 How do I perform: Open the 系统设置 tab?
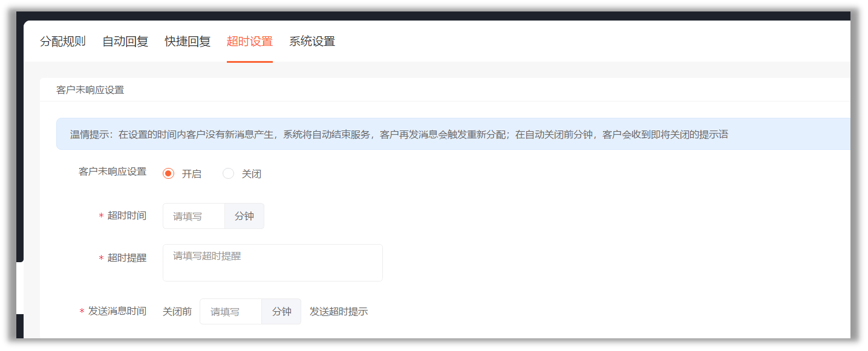click(x=312, y=42)
